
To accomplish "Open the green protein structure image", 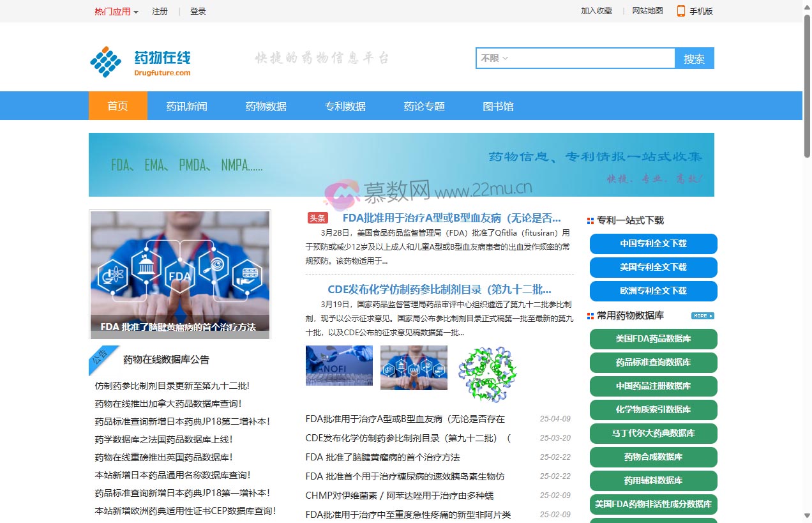I will (487, 374).
